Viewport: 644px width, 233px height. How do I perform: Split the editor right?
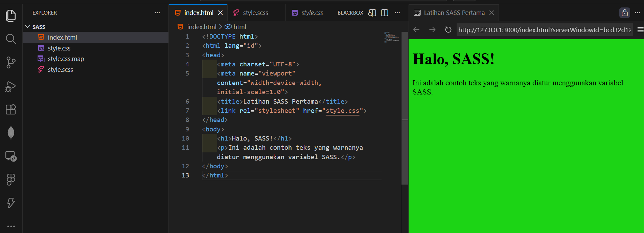coord(385,13)
